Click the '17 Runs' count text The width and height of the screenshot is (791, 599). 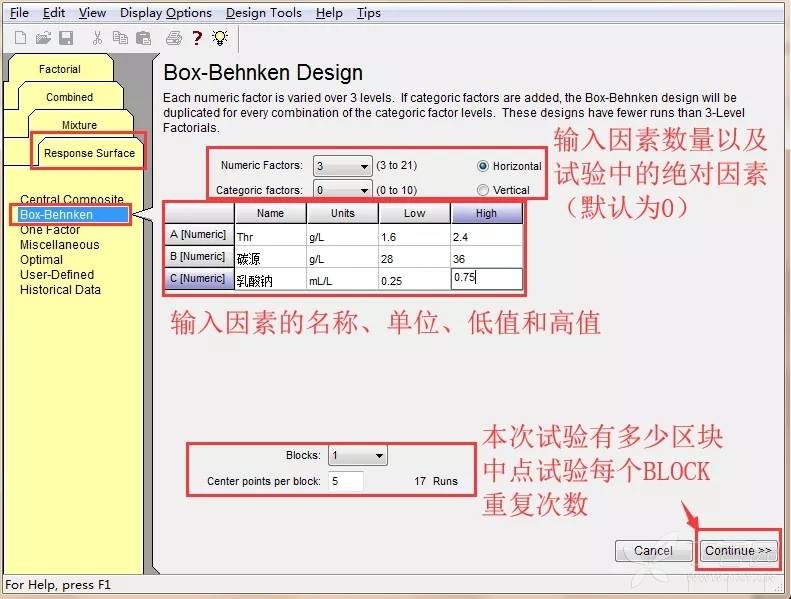tap(436, 481)
